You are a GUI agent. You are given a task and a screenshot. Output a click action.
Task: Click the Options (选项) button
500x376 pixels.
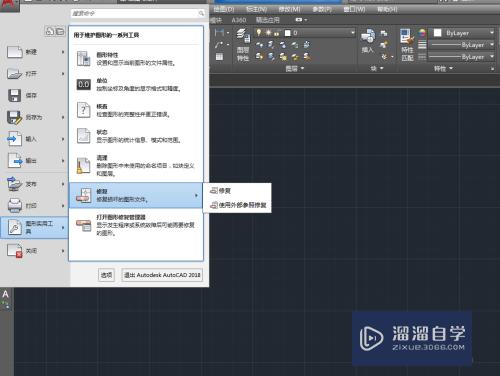point(107,275)
